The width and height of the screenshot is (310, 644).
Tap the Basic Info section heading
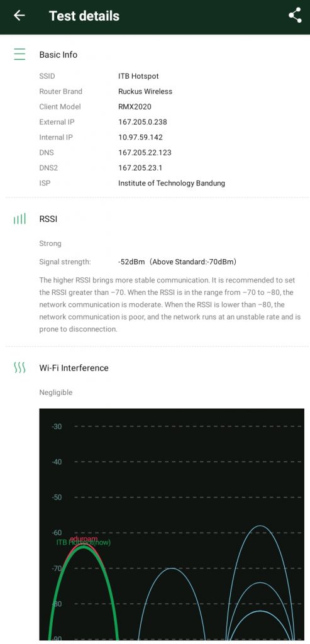58,55
